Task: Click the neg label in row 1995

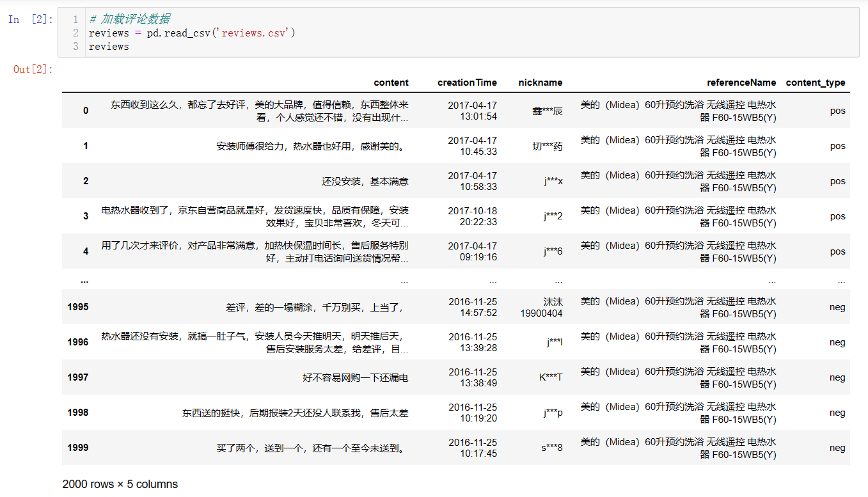Action: [x=837, y=307]
